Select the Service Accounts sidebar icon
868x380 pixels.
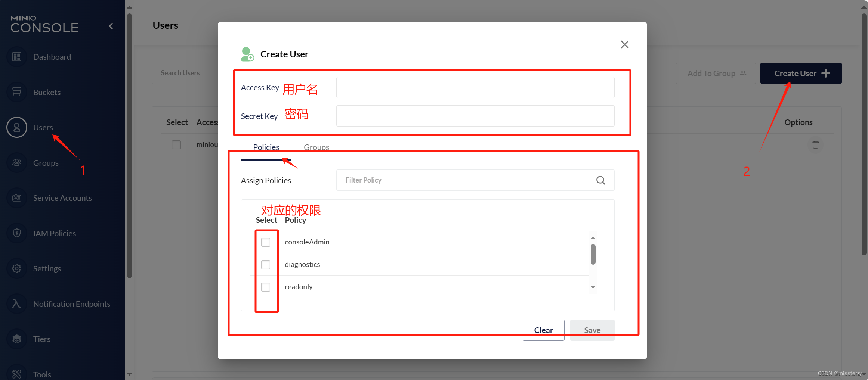coord(16,198)
